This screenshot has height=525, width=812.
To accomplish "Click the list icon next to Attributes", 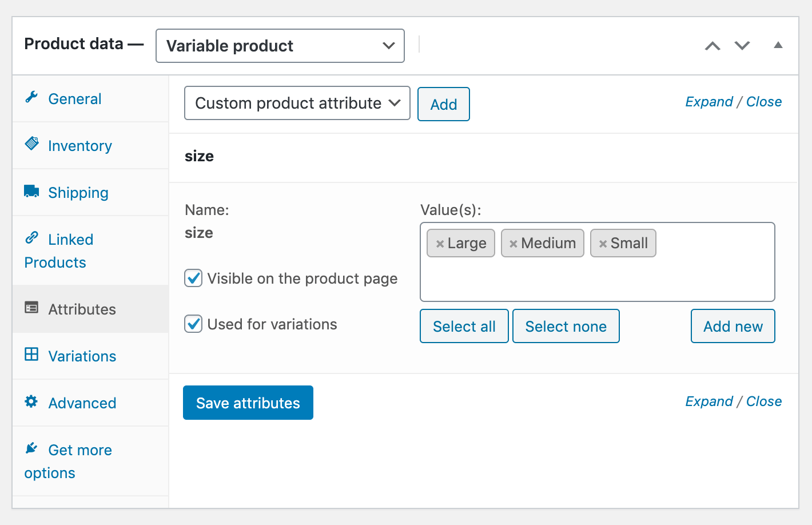I will click(x=31, y=308).
